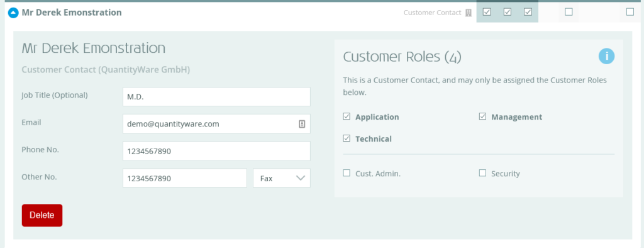Toggle third checked box in header row
Image resolution: width=644 pixels, height=248 pixels.
[x=528, y=12]
